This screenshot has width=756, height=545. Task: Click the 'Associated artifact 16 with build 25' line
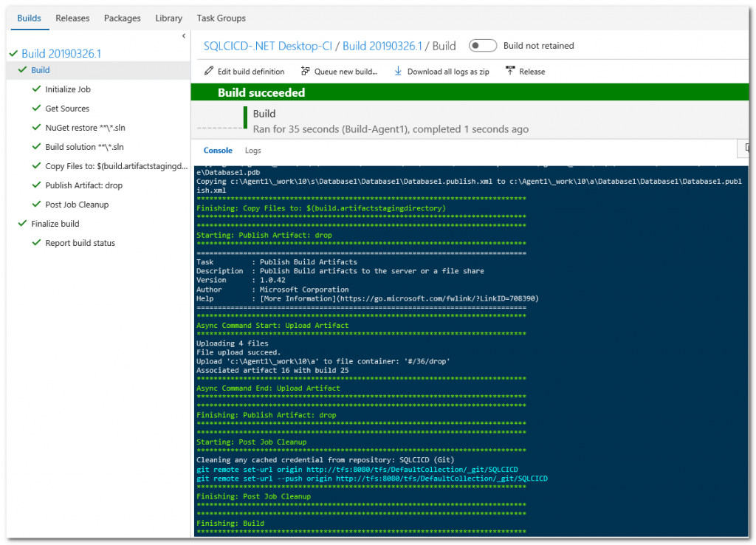[x=272, y=371]
